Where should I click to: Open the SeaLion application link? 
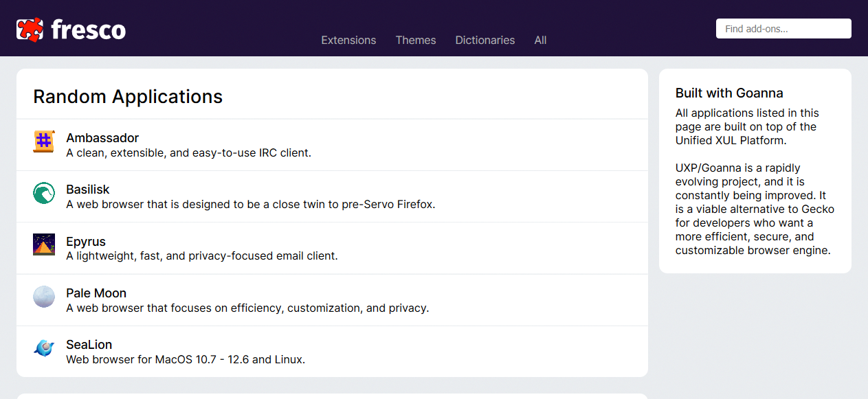point(89,344)
